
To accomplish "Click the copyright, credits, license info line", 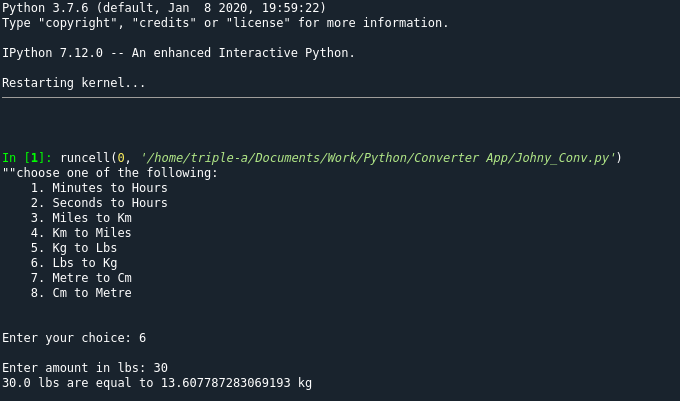I will point(225,23).
